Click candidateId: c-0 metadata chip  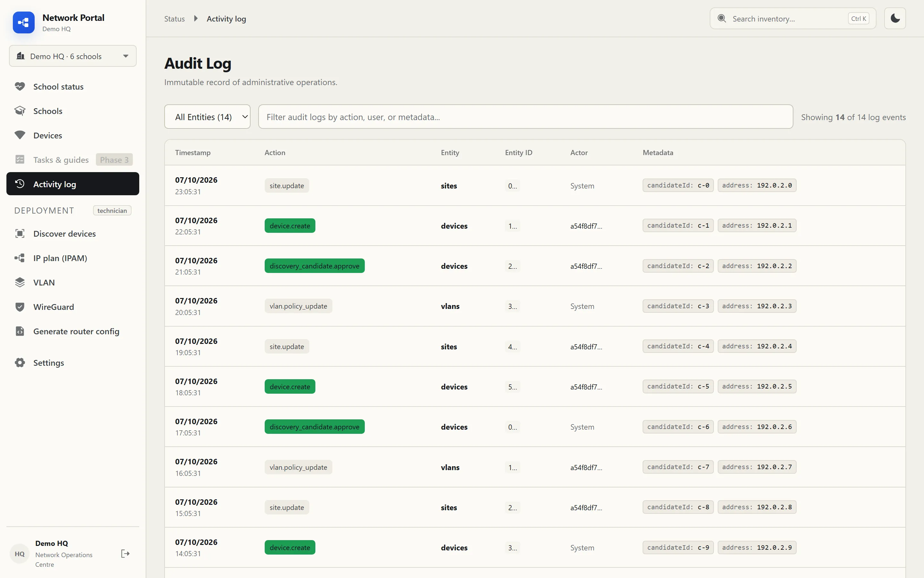pyautogui.click(x=678, y=185)
